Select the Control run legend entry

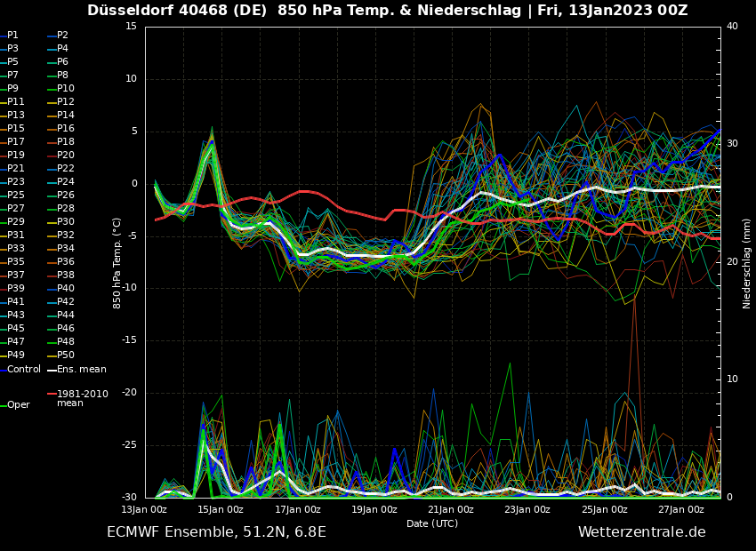[x=23, y=369]
